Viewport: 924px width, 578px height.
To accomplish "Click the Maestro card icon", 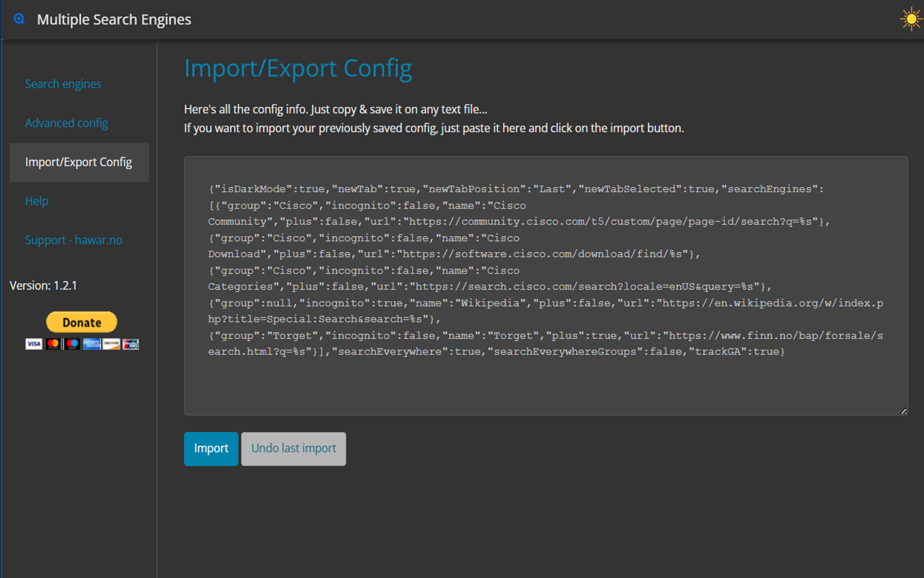I will pyautogui.click(x=72, y=344).
